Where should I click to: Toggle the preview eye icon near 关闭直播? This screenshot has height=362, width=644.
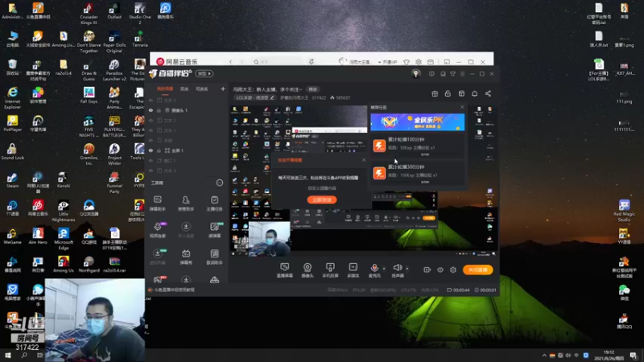(440, 269)
